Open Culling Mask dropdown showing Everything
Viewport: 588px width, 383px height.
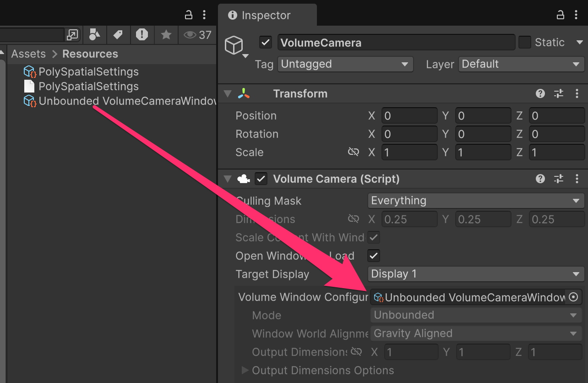coord(476,201)
